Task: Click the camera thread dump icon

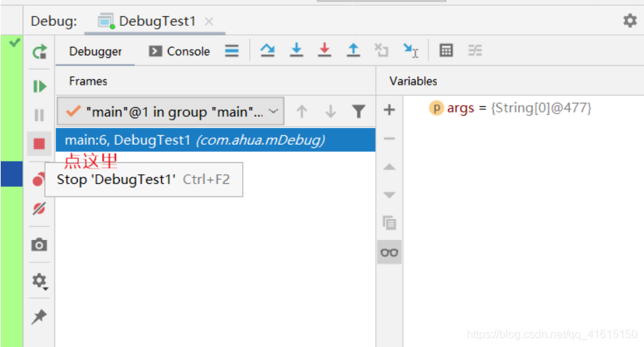Action: [39, 245]
